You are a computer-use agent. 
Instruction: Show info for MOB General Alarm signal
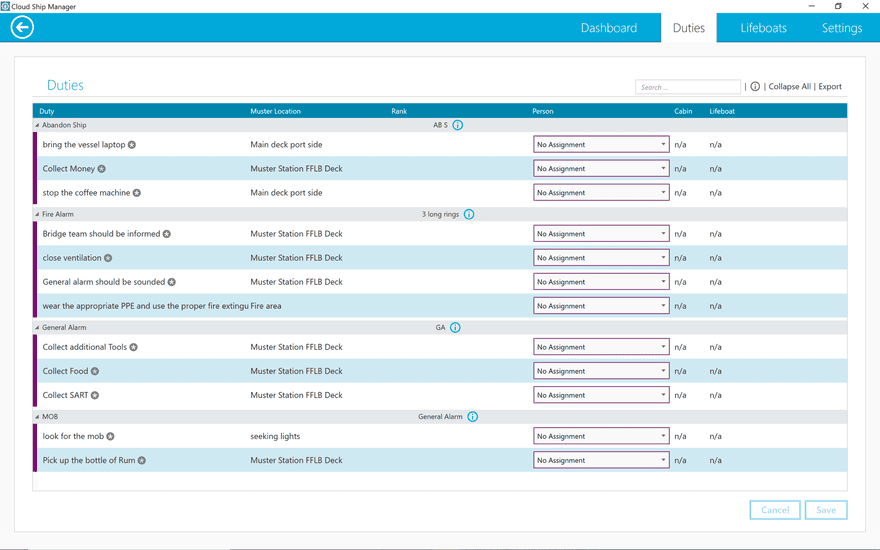tap(473, 416)
